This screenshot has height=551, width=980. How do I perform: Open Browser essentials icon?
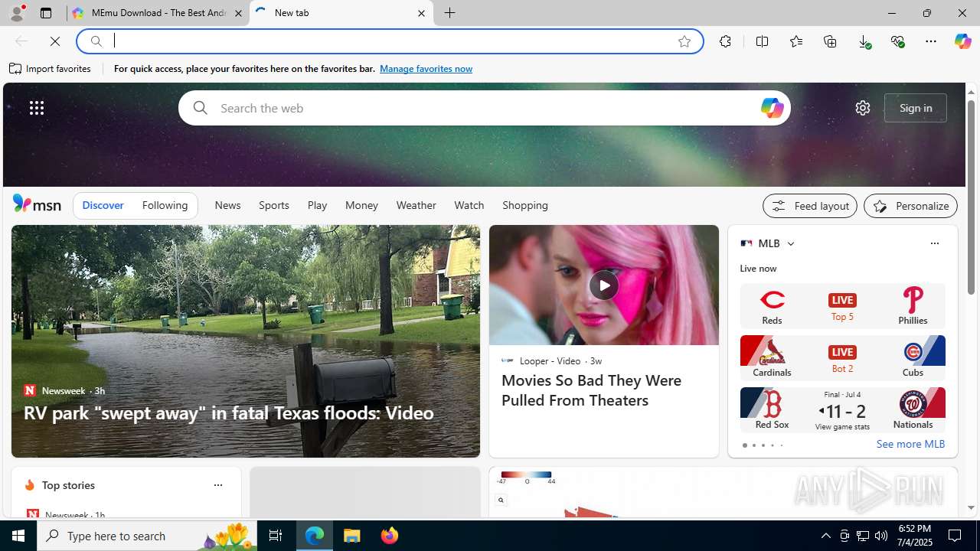click(x=897, y=41)
